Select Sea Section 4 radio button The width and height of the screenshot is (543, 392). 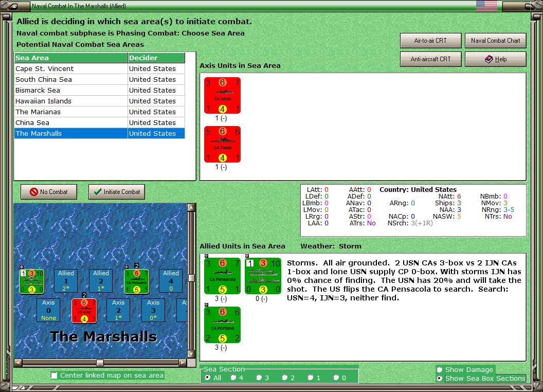(x=233, y=378)
